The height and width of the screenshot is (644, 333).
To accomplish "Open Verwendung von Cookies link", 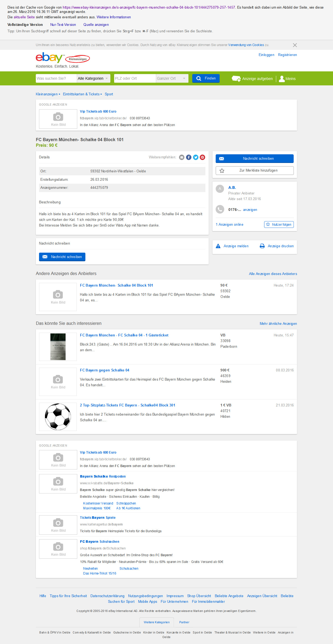I will (246, 45).
